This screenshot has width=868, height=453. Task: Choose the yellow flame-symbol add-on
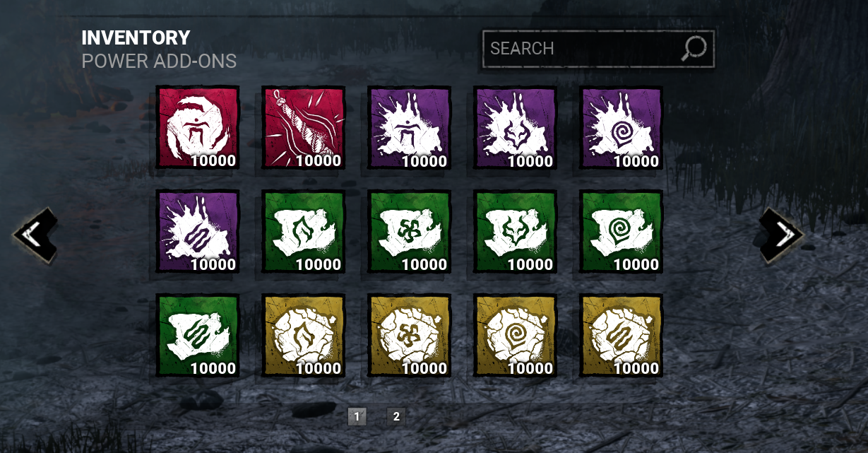(x=304, y=336)
